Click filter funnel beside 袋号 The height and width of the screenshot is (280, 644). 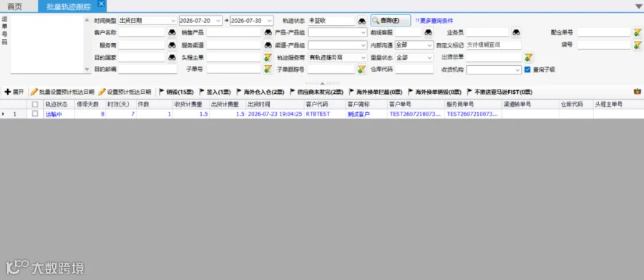click(637, 45)
